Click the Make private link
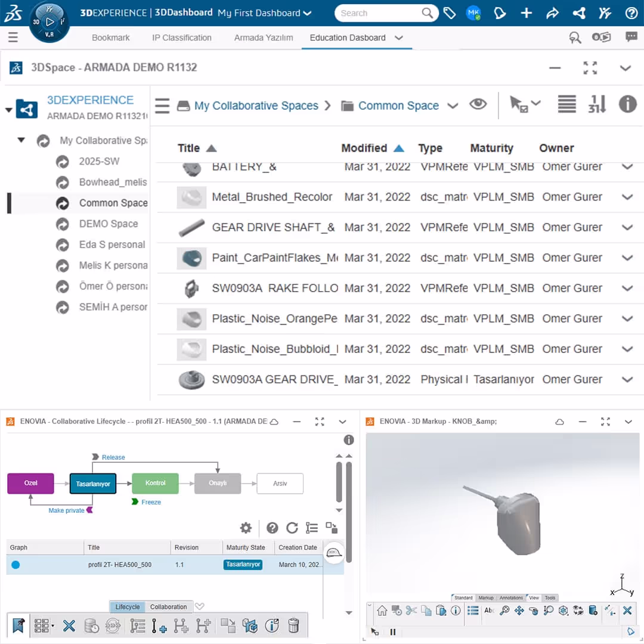Viewport: 644px width, 644px height. pyautogui.click(x=66, y=510)
